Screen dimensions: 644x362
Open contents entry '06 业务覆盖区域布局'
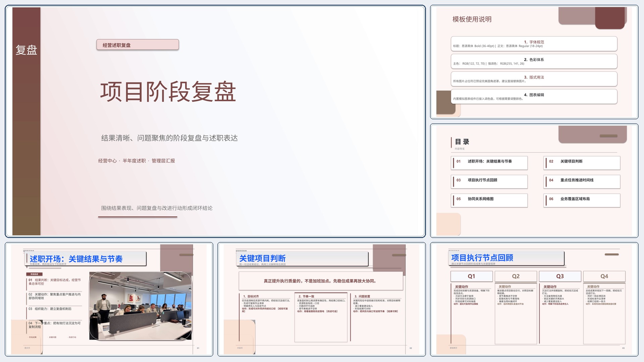tap(582, 200)
